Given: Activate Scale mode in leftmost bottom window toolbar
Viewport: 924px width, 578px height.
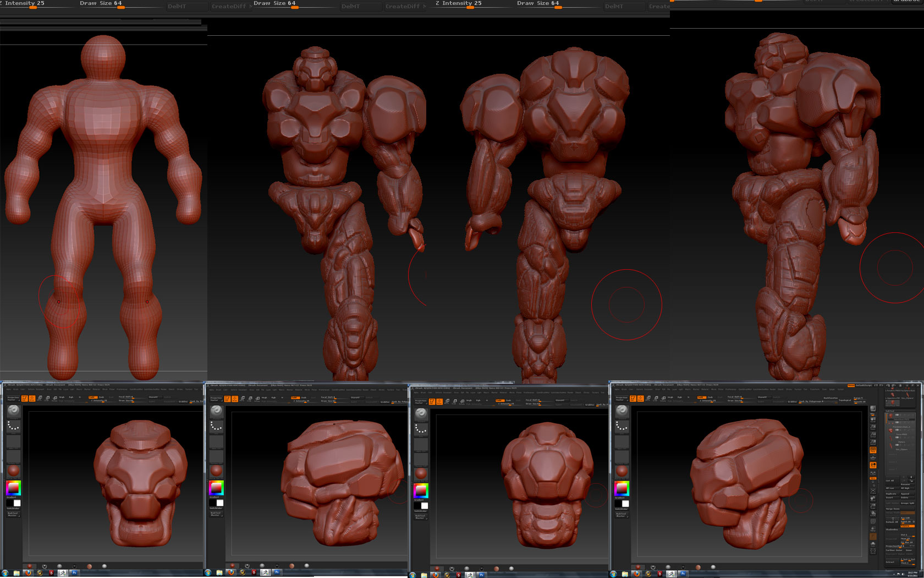Looking at the screenshot, I should (x=47, y=399).
